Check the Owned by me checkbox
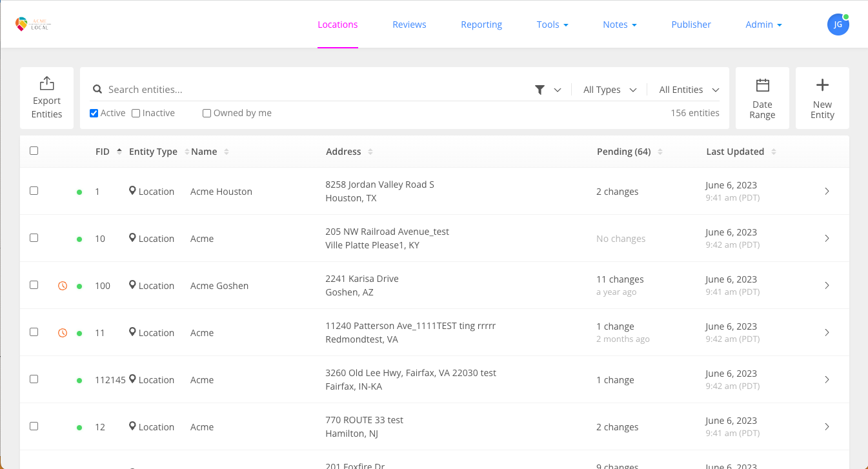The image size is (868, 469). click(207, 112)
